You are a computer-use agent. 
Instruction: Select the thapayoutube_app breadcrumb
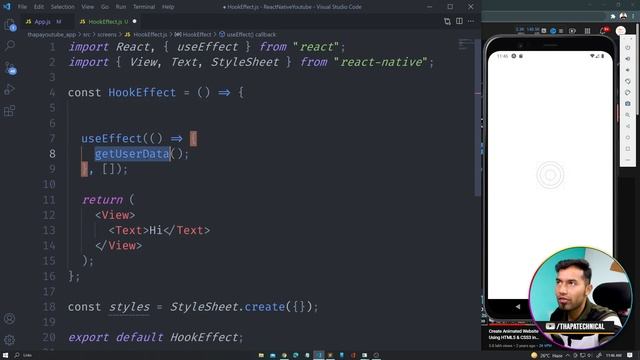51,35
